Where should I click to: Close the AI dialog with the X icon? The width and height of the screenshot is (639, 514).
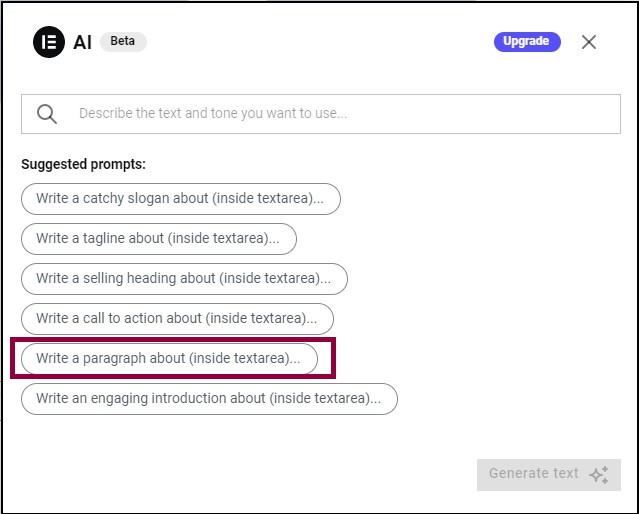tap(589, 42)
